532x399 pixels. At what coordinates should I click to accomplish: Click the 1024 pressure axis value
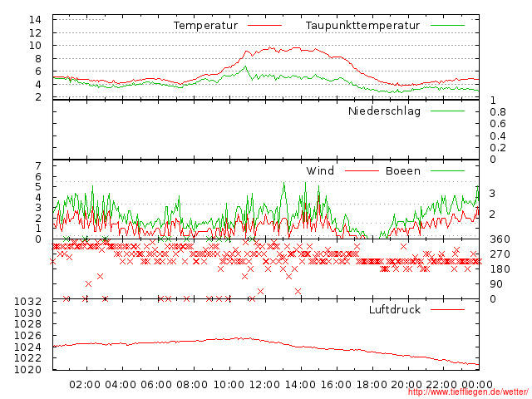27,347
